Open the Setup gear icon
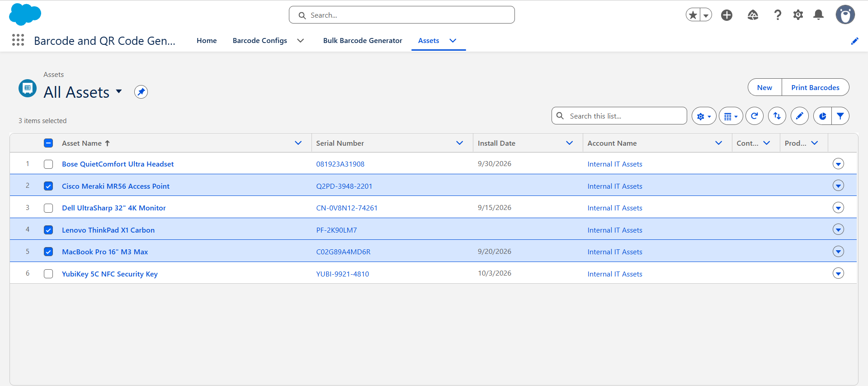The width and height of the screenshot is (868, 386). 798,15
